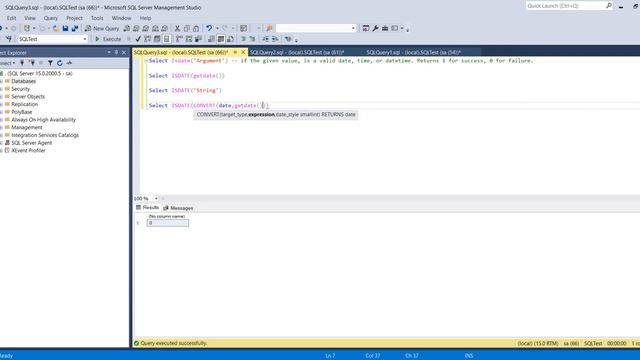Toggle Include Actual Execution Plan
This screenshot has width=640, height=360.
click(x=179, y=39)
